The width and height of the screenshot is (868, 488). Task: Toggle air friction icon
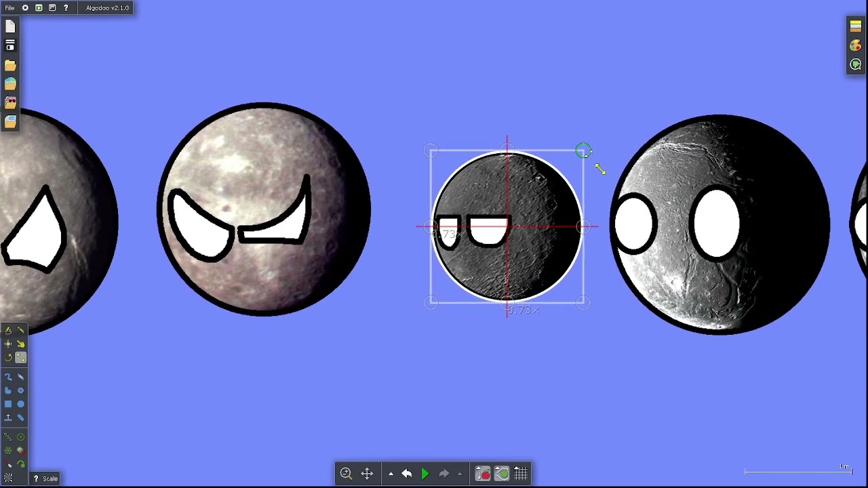[x=502, y=474]
